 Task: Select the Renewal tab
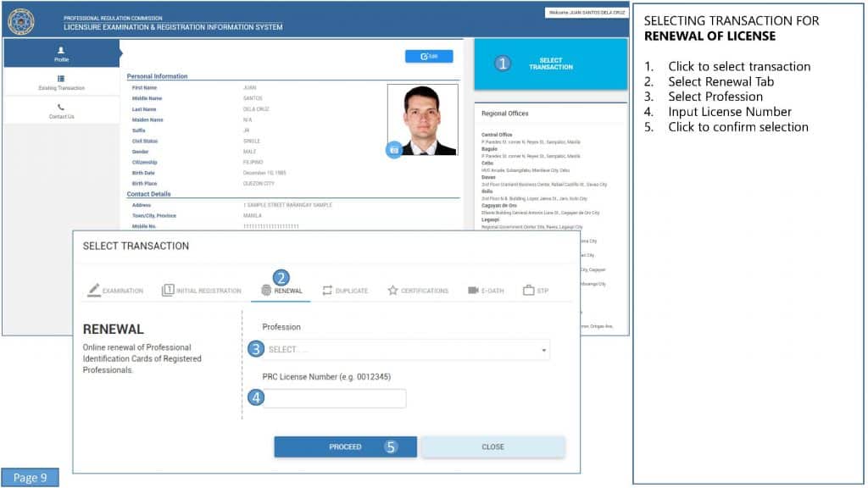(281, 291)
